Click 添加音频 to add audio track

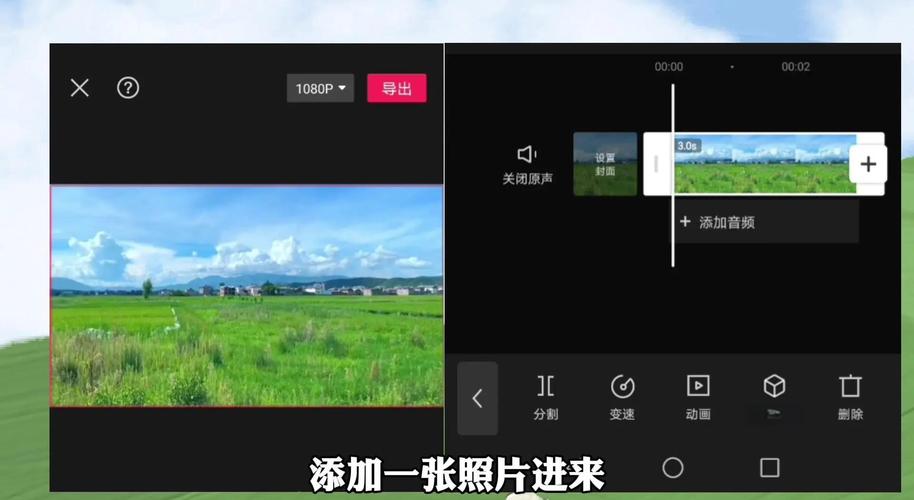pos(765,222)
